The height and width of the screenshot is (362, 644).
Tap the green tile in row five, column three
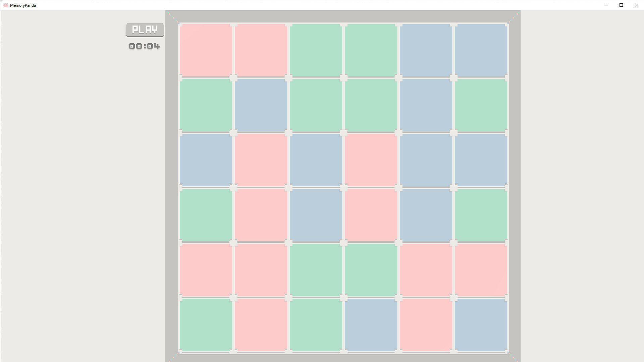tap(316, 270)
